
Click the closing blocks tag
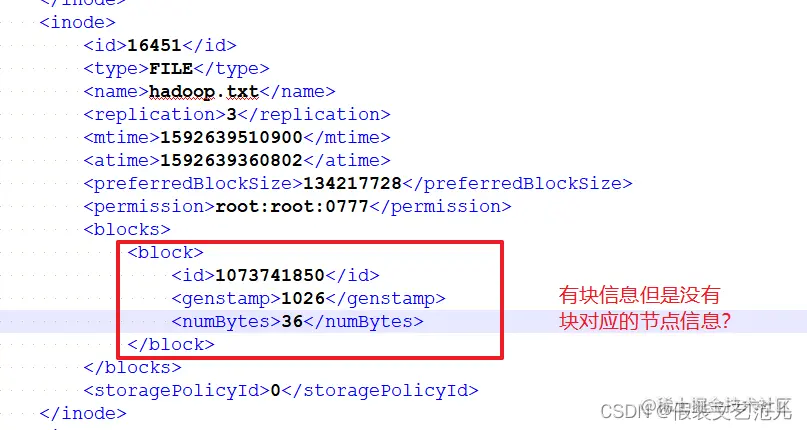(x=132, y=368)
